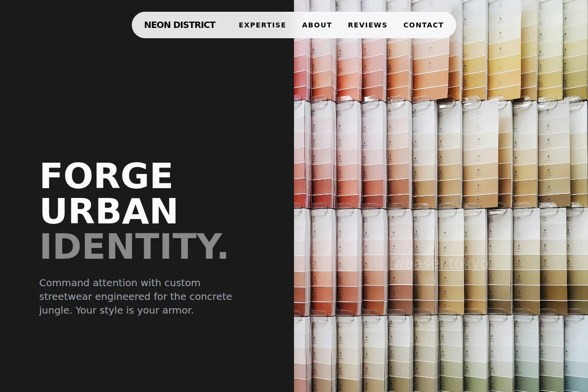
Task: Go to the Expertise nav item
Action: (x=262, y=25)
